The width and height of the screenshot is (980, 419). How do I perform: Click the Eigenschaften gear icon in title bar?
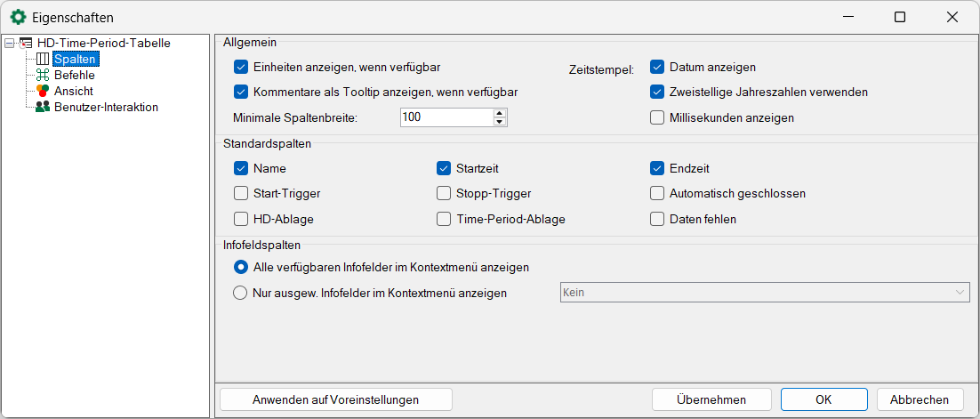pyautogui.click(x=17, y=17)
